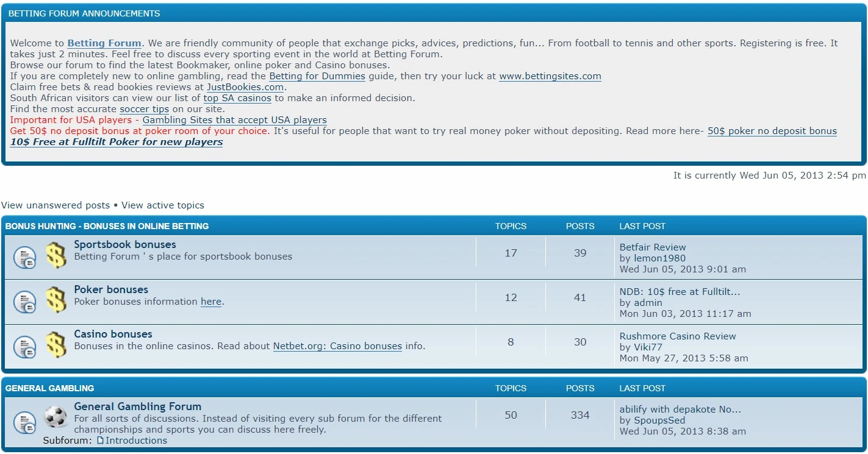Click the Introductions subforum page icon
This screenshot has height=454, width=868.
[x=101, y=441]
